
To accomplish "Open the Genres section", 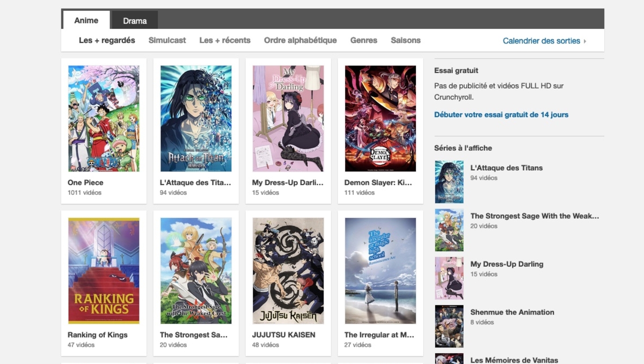I will click(364, 40).
